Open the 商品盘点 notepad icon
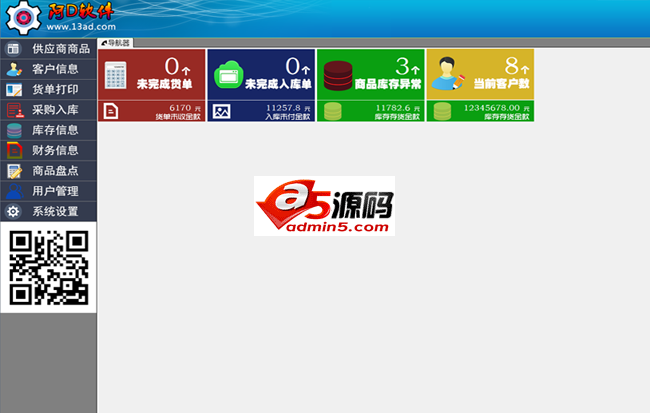 [x=15, y=171]
